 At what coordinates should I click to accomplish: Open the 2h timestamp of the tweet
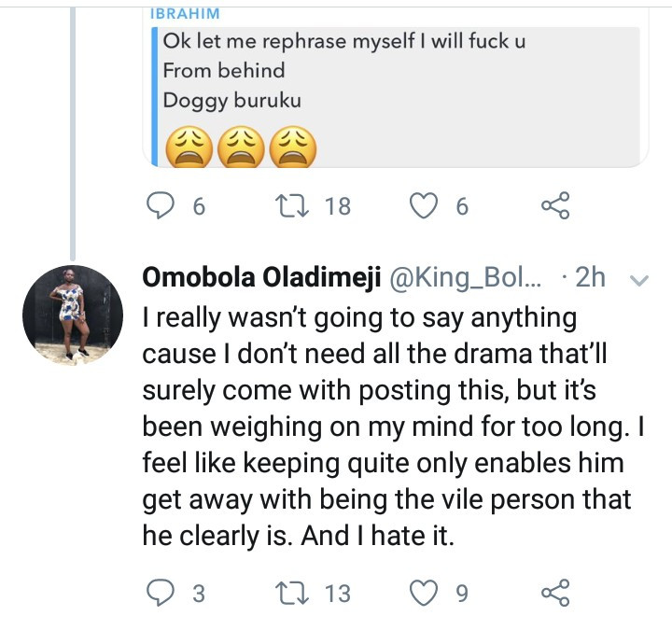point(592,278)
